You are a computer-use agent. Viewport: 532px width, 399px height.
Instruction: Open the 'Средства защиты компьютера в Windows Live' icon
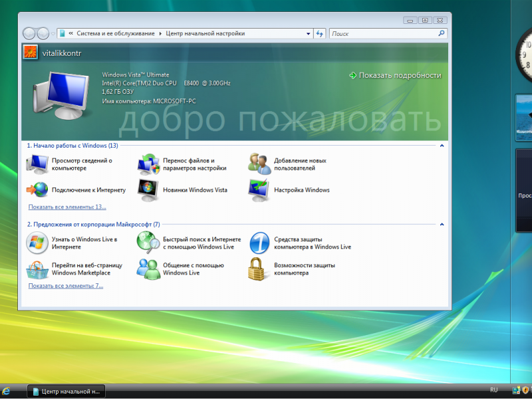(259, 243)
